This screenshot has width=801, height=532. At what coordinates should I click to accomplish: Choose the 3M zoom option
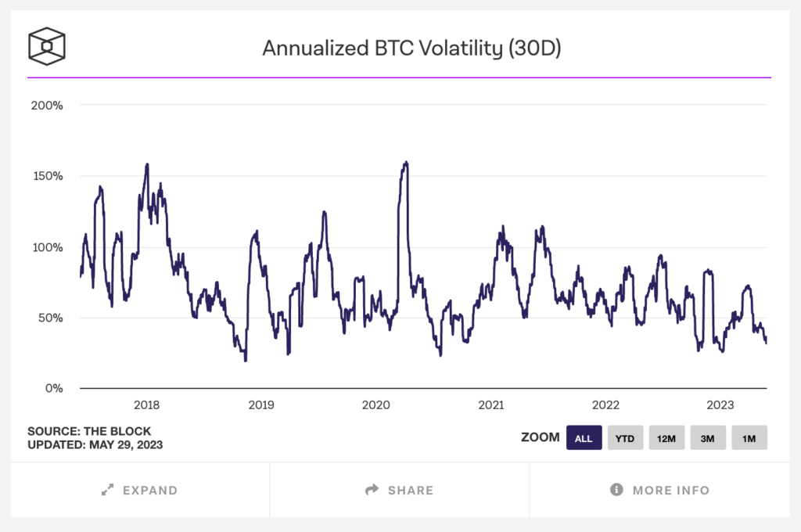[708, 437]
